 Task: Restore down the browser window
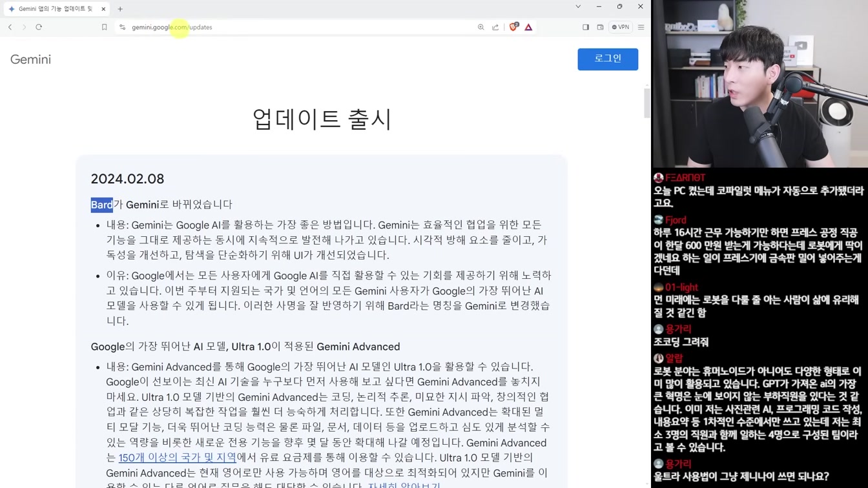[619, 6]
